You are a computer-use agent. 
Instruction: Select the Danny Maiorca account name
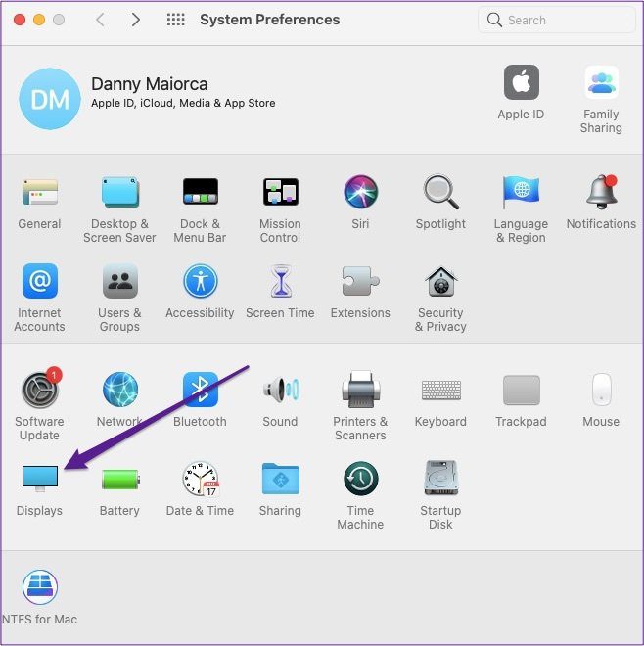[149, 84]
